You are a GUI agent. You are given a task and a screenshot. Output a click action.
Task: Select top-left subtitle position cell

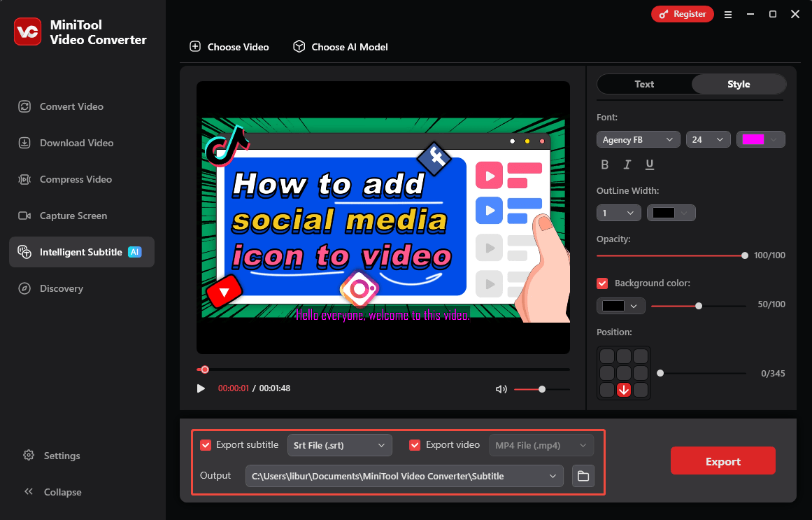pyautogui.click(x=607, y=356)
